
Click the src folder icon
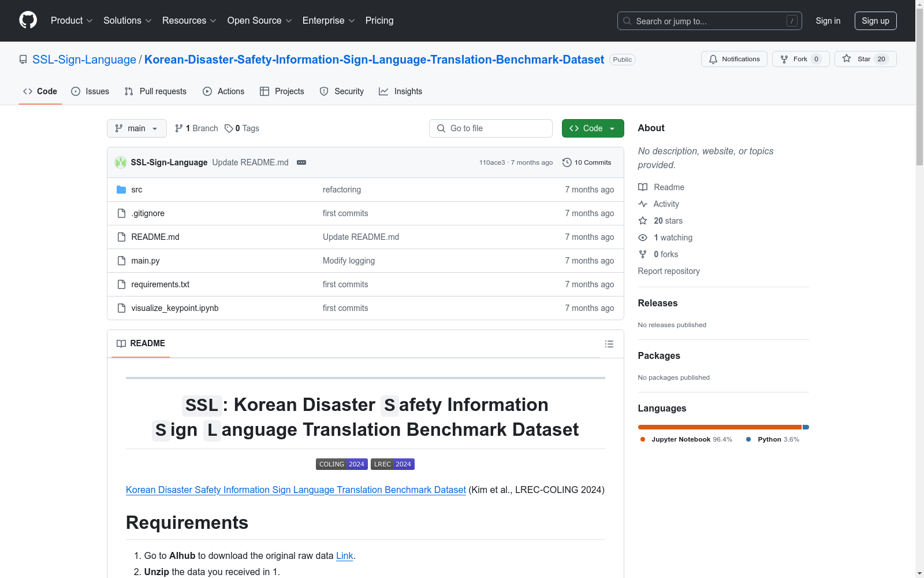pyautogui.click(x=121, y=190)
